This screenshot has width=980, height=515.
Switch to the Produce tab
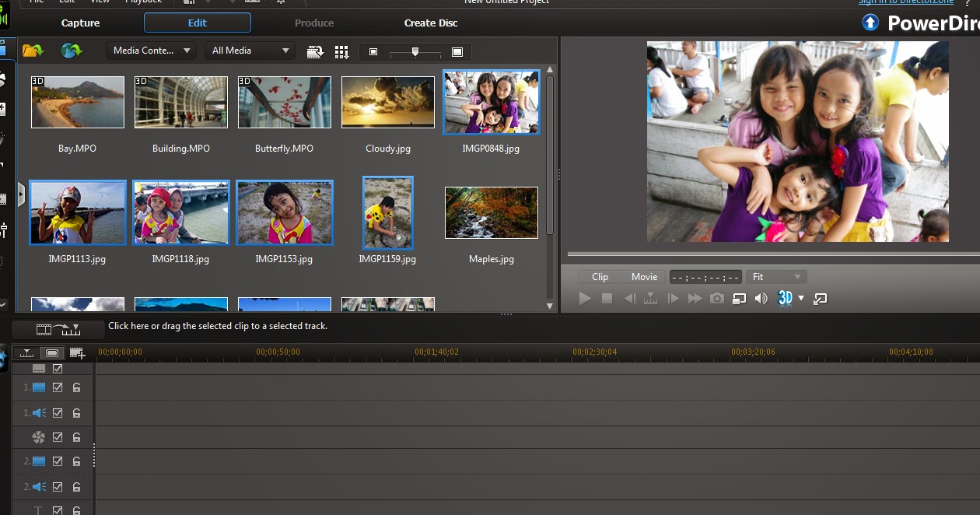pos(314,23)
